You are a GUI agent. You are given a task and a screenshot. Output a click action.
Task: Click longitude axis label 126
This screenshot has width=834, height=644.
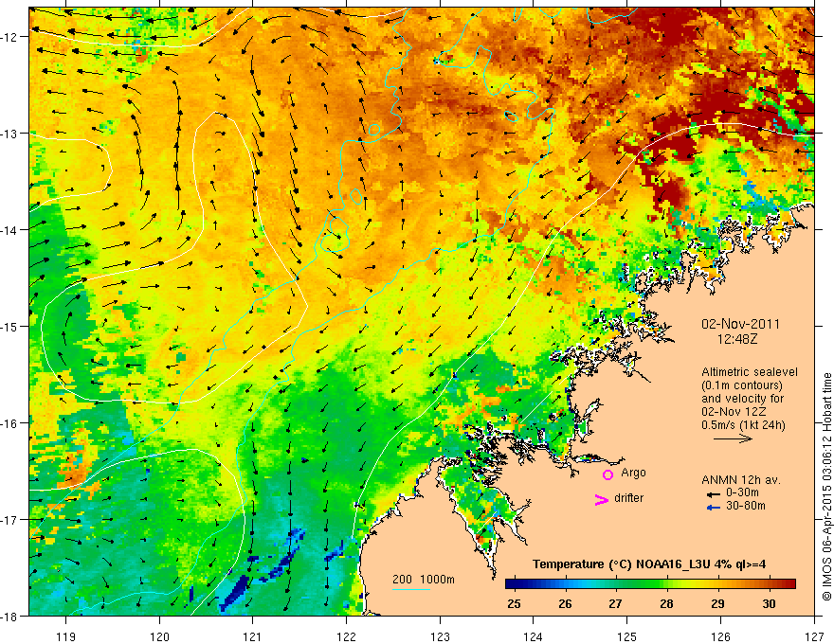coord(720,636)
